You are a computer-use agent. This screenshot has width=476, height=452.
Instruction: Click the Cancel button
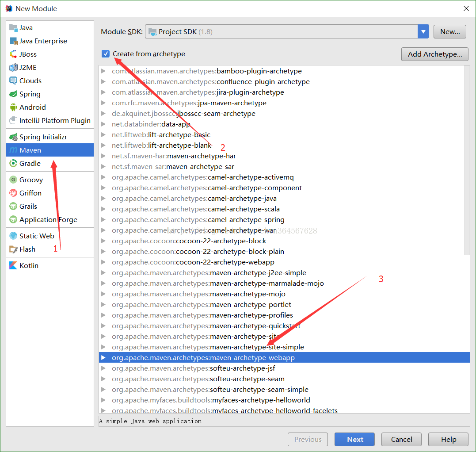401,439
